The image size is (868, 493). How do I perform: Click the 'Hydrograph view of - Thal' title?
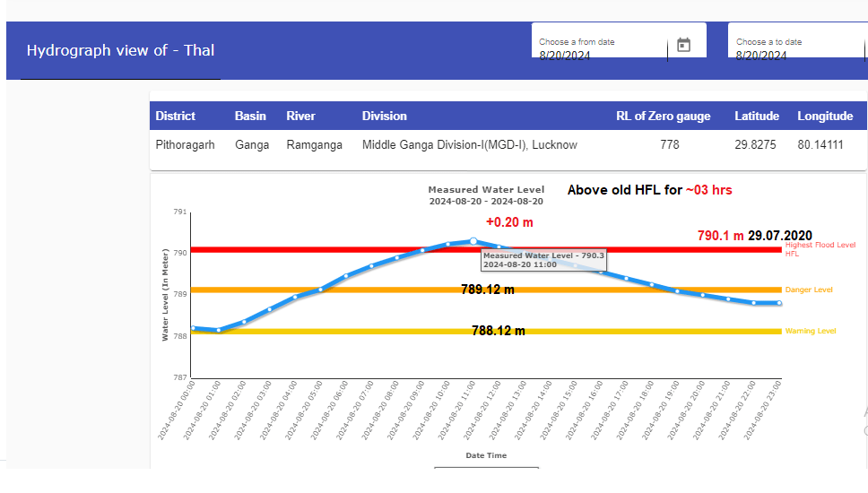click(x=120, y=50)
